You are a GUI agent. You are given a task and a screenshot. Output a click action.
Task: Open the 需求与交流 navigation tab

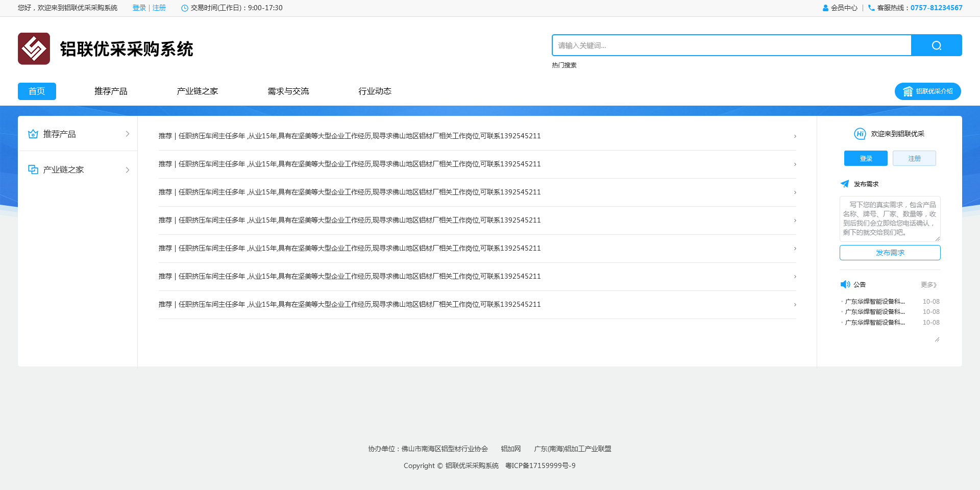pyautogui.click(x=288, y=91)
